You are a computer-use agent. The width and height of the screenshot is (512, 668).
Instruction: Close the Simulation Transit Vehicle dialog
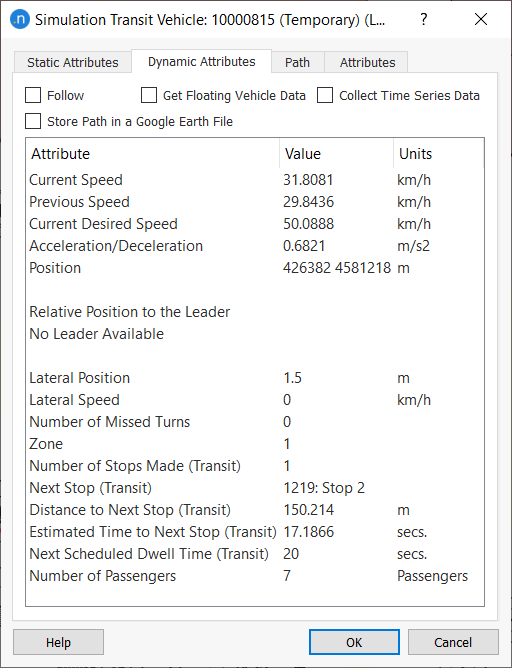pos(481,20)
